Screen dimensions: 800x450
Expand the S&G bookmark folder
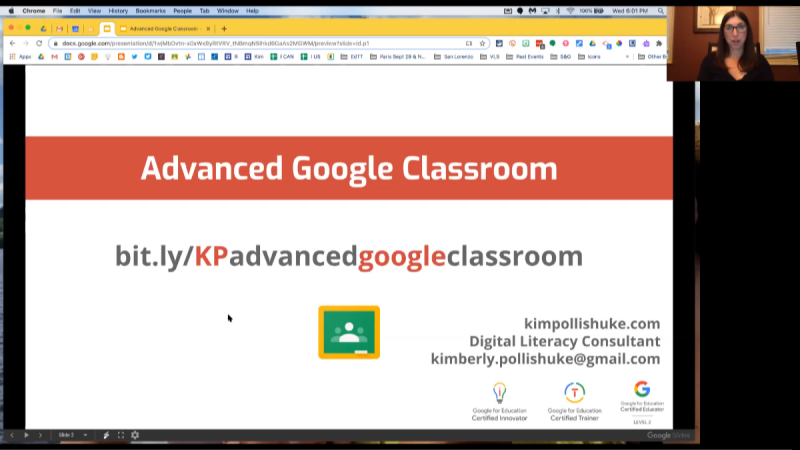point(561,57)
